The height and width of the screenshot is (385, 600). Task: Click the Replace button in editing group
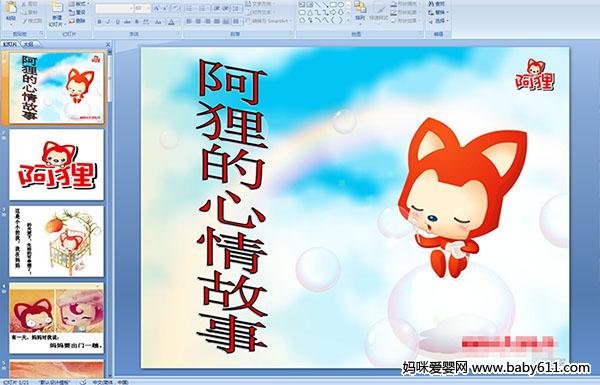(x=437, y=12)
